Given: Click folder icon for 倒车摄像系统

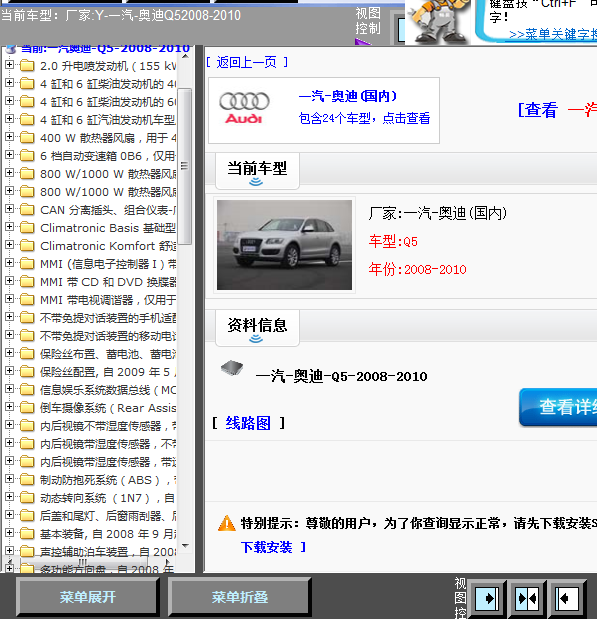Looking at the screenshot, I should click(x=27, y=408).
